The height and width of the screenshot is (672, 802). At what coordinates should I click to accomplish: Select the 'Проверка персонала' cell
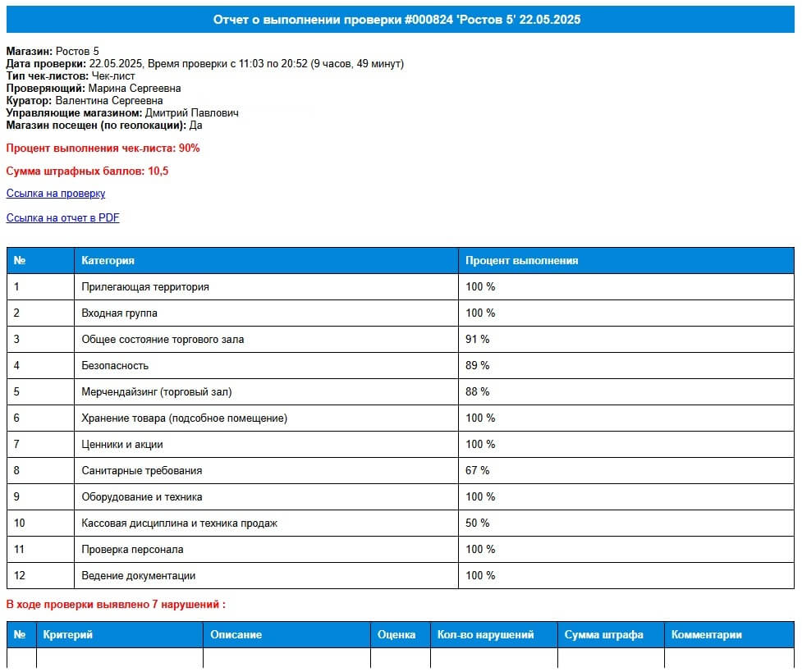(266, 549)
